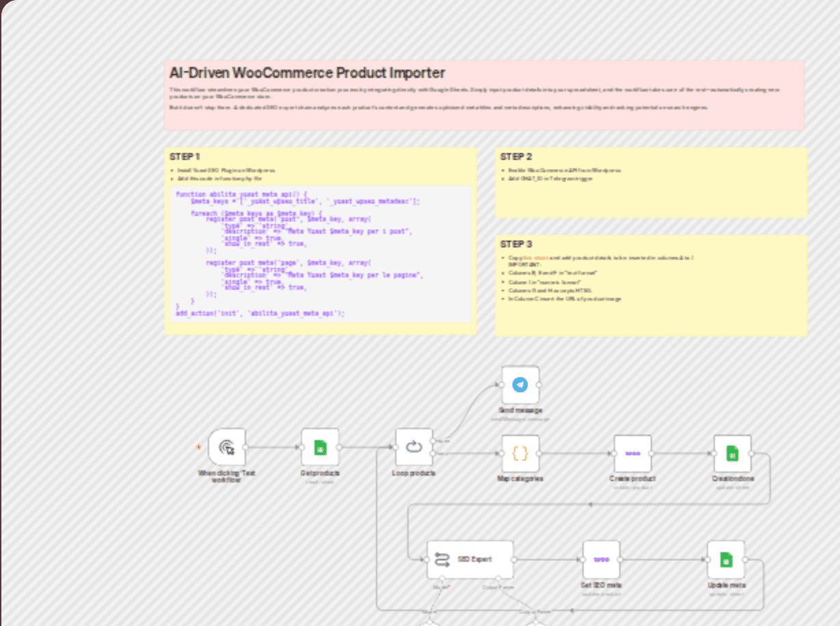
Task: Click the 'insert the URL of product image' bullet
Action: (565, 299)
